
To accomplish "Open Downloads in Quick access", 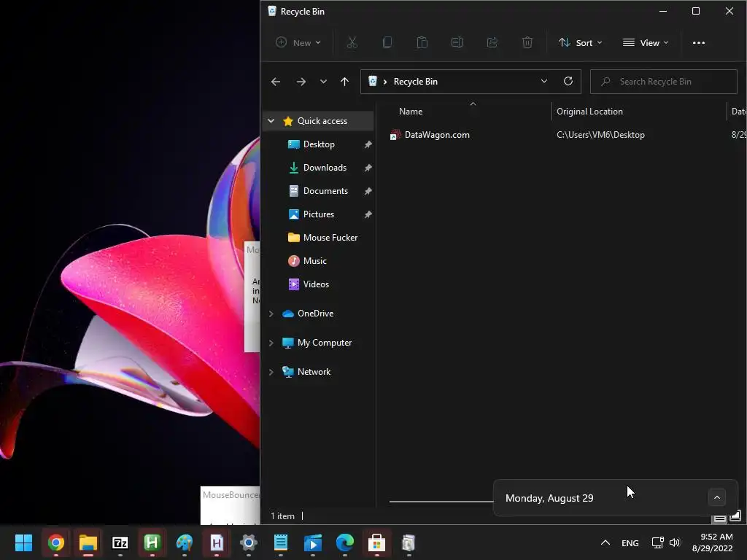I will (325, 168).
